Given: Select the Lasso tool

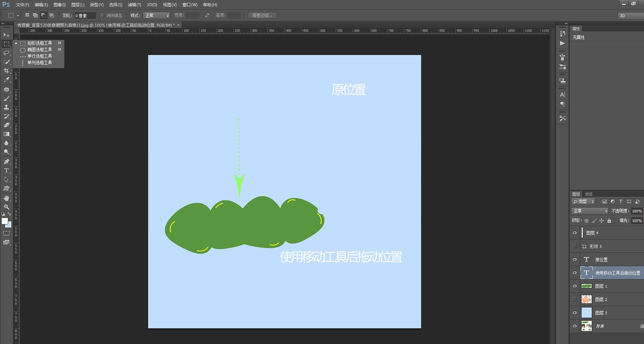Looking at the screenshot, I should click(6, 53).
